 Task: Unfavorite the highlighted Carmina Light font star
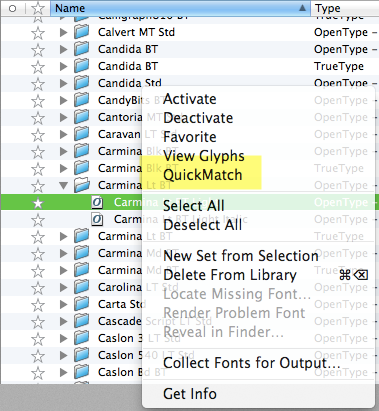[38, 202]
